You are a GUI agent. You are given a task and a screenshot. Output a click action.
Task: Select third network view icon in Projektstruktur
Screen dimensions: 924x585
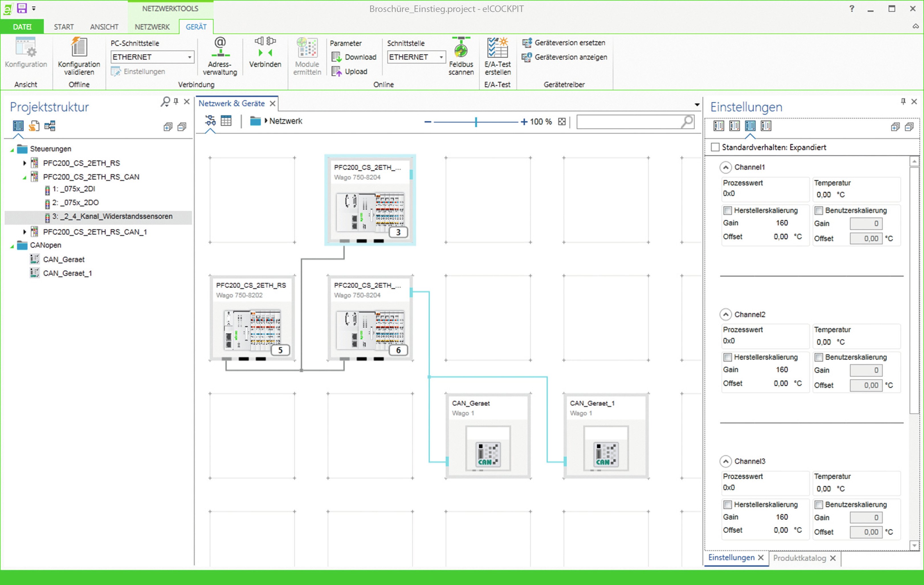coord(50,126)
